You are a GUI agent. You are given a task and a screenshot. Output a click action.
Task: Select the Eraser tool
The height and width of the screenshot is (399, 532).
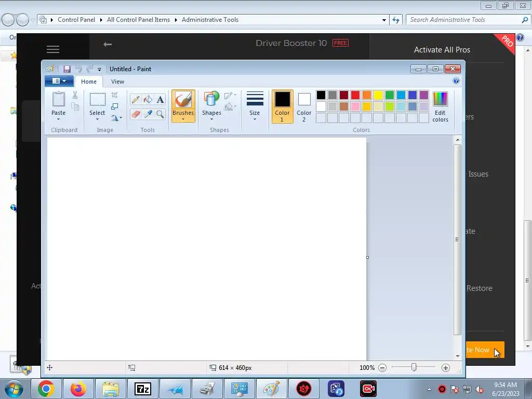pos(136,114)
